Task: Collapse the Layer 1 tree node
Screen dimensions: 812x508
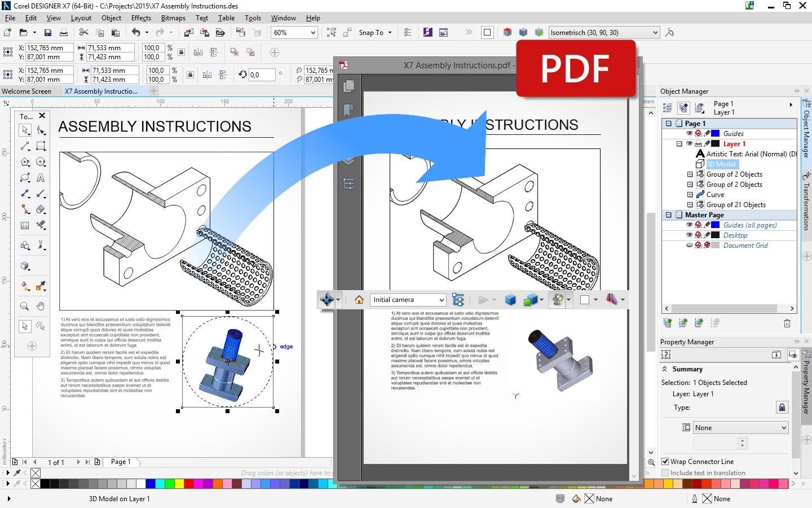Action: (x=679, y=143)
